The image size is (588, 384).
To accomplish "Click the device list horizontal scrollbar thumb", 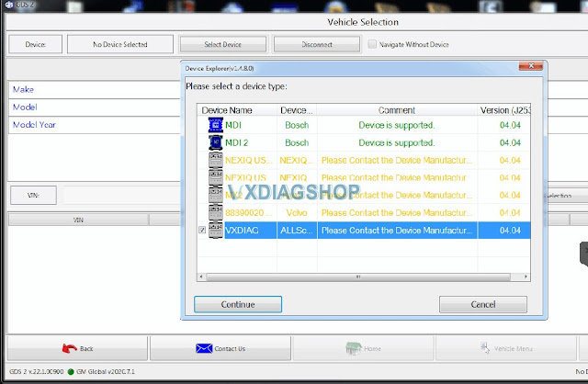I will pyautogui.click(x=358, y=277).
